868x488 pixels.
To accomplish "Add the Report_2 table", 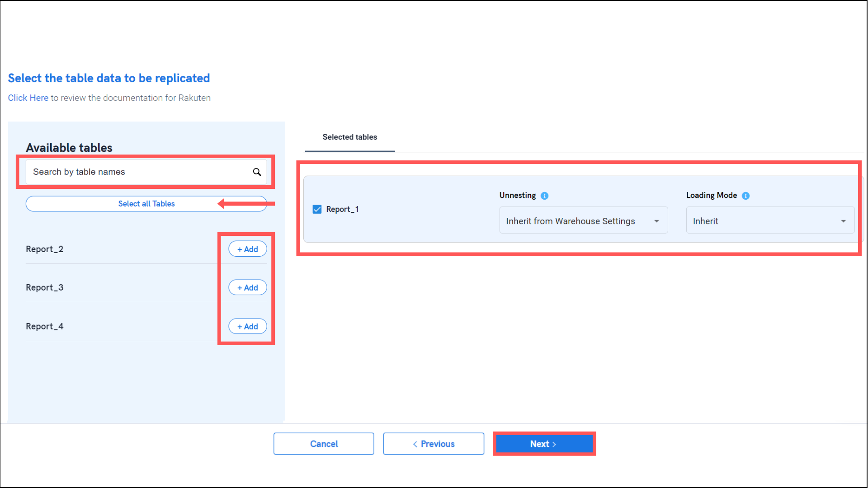I will point(247,249).
